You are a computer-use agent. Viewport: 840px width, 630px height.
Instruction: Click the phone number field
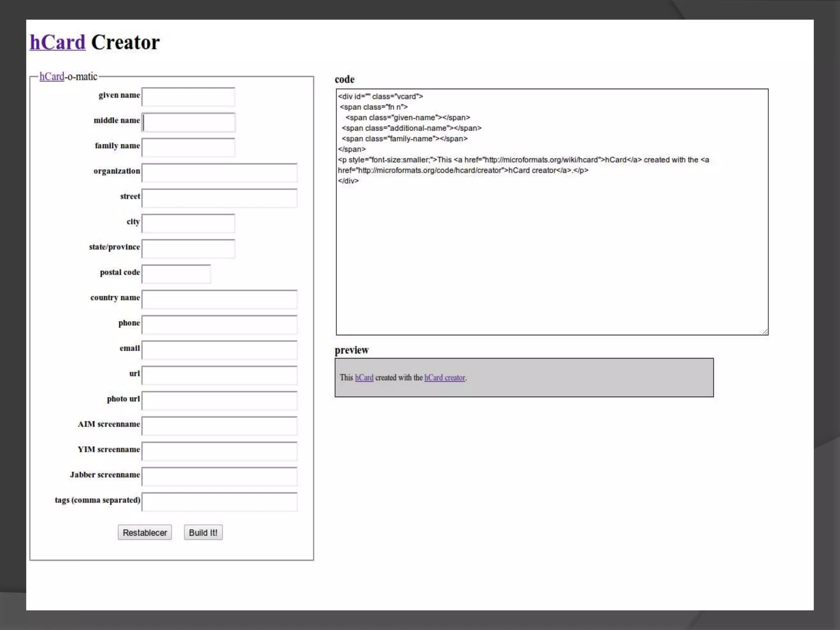(x=219, y=325)
